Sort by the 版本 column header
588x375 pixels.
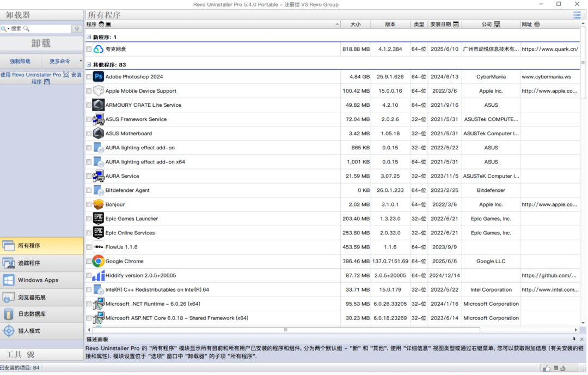point(390,25)
